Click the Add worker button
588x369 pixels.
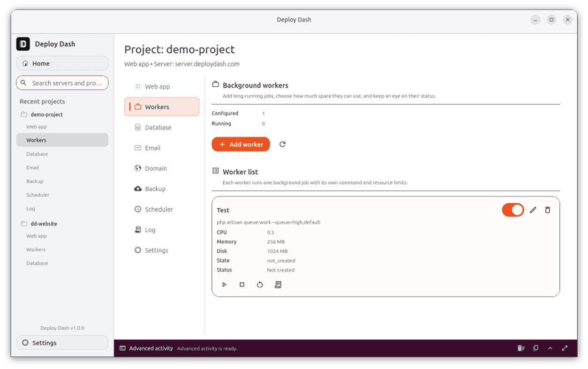241,144
